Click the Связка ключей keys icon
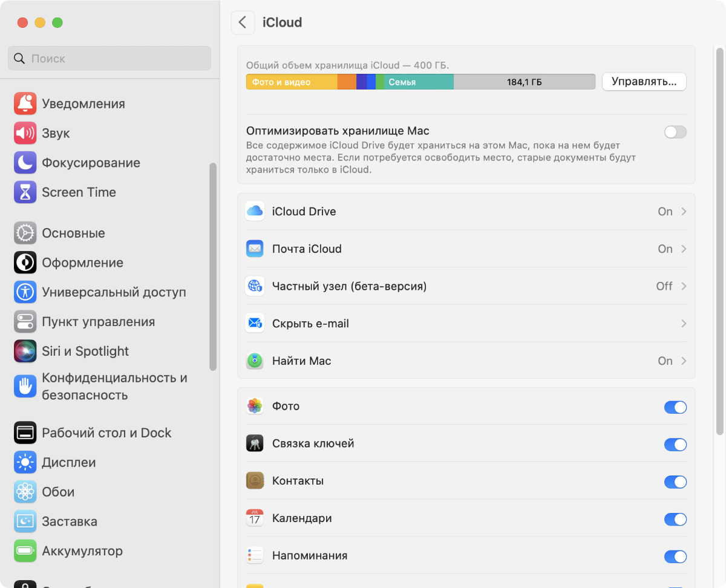The image size is (726, 588). [x=255, y=444]
